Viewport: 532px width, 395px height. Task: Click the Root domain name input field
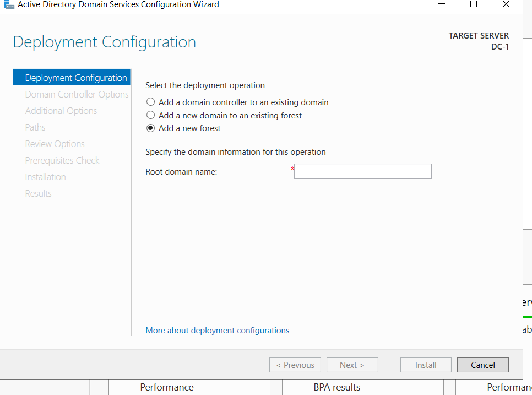tap(362, 171)
